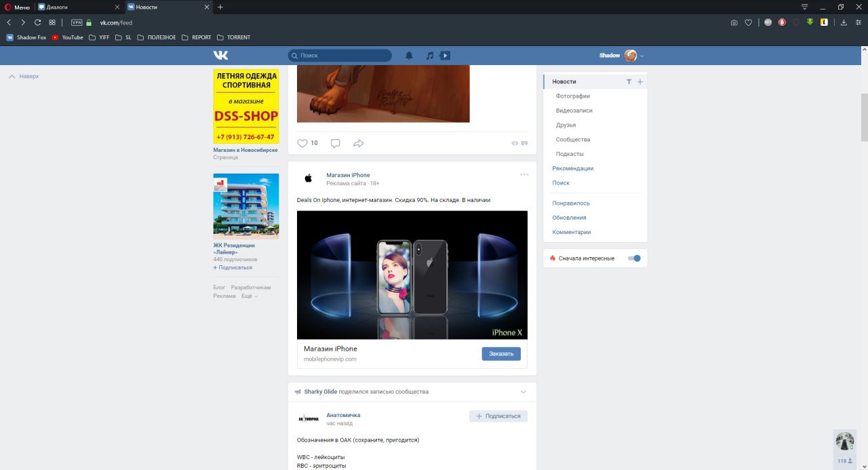Click Наверх to go to top
868x470 pixels.
click(24, 77)
